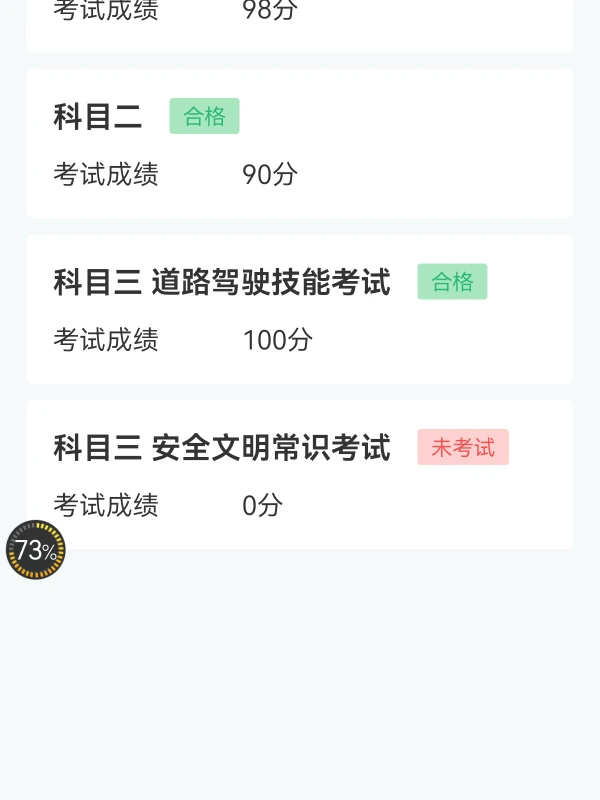The height and width of the screenshot is (800, 600).
Task: Tap the 合格 badge next to 科目二
Action: click(204, 116)
